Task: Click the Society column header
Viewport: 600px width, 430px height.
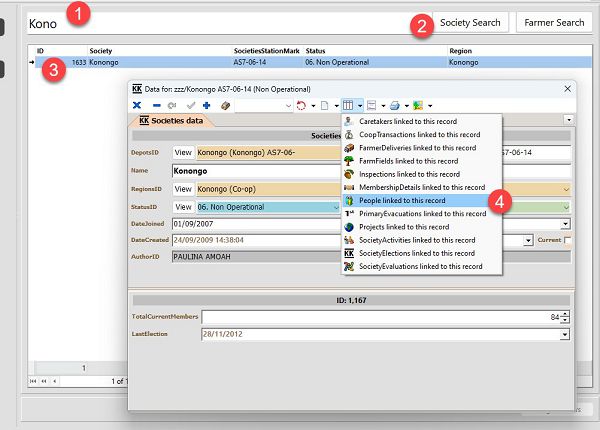Action: tap(101, 51)
